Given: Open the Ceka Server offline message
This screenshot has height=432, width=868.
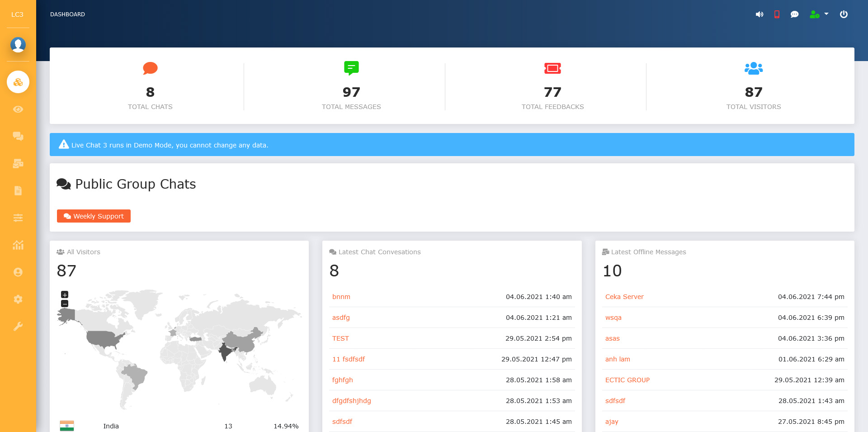Looking at the screenshot, I should [624, 297].
